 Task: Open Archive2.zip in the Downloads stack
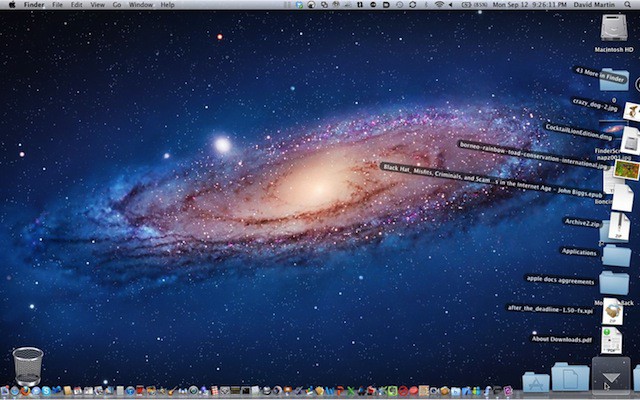point(619,226)
